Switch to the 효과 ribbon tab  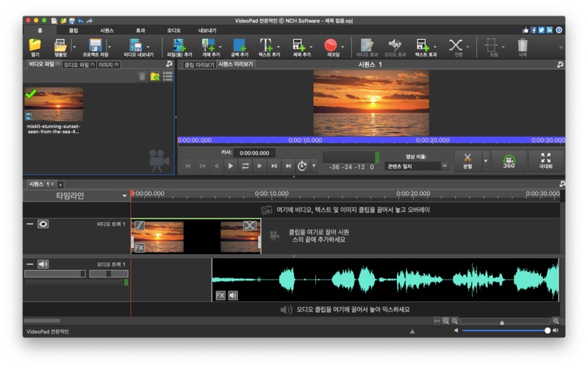pyautogui.click(x=140, y=30)
